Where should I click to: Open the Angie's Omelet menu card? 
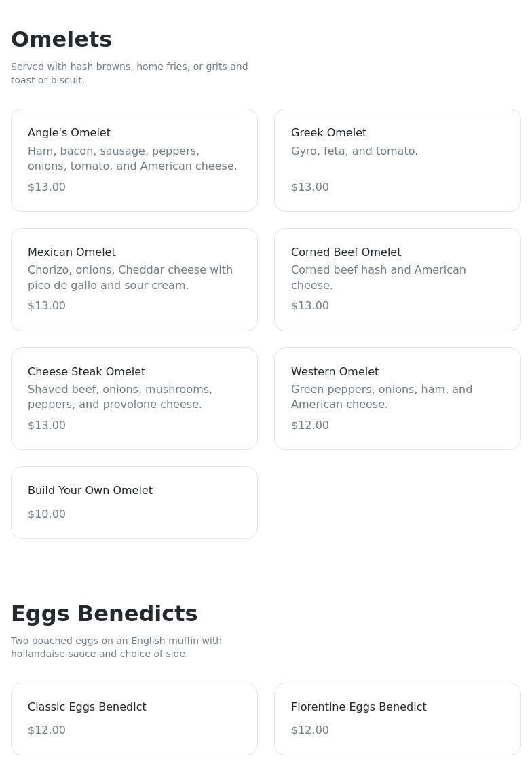click(x=134, y=160)
